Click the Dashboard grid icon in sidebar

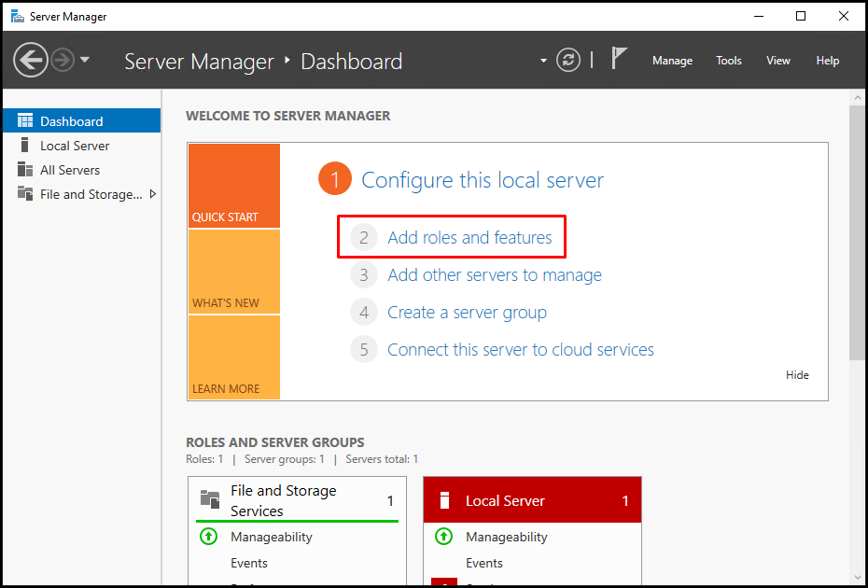(25, 120)
